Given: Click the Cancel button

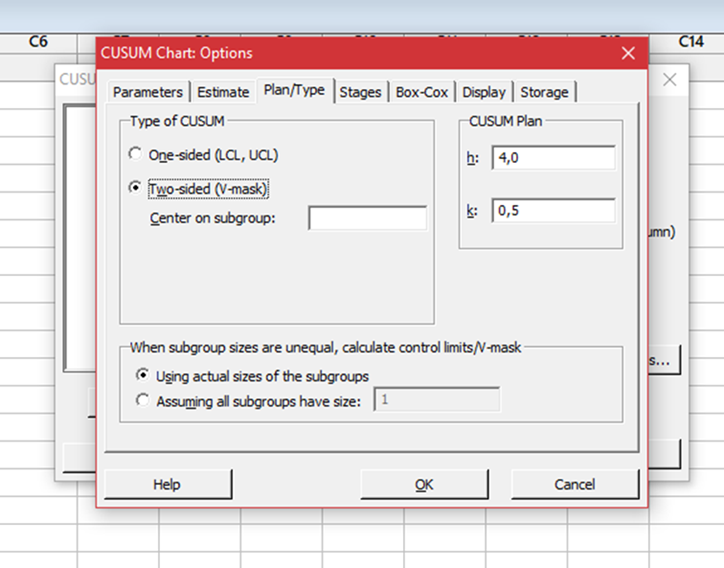Looking at the screenshot, I should [x=575, y=484].
